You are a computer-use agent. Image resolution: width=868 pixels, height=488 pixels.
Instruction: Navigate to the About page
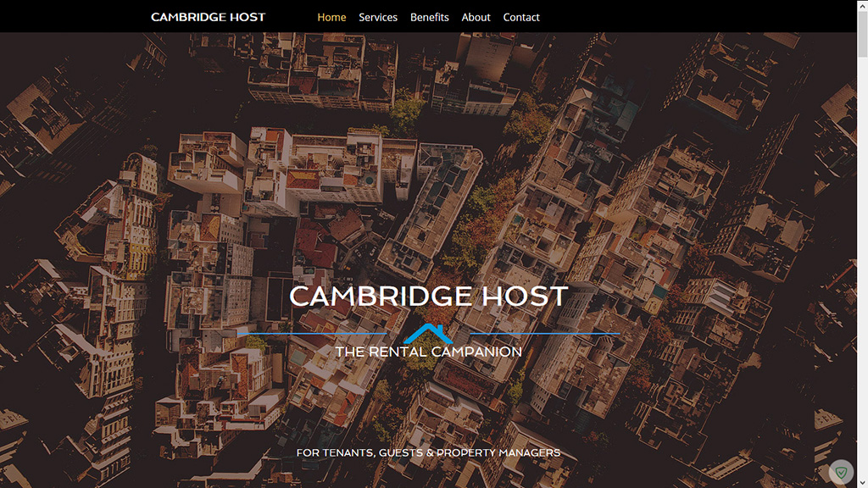click(x=476, y=17)
